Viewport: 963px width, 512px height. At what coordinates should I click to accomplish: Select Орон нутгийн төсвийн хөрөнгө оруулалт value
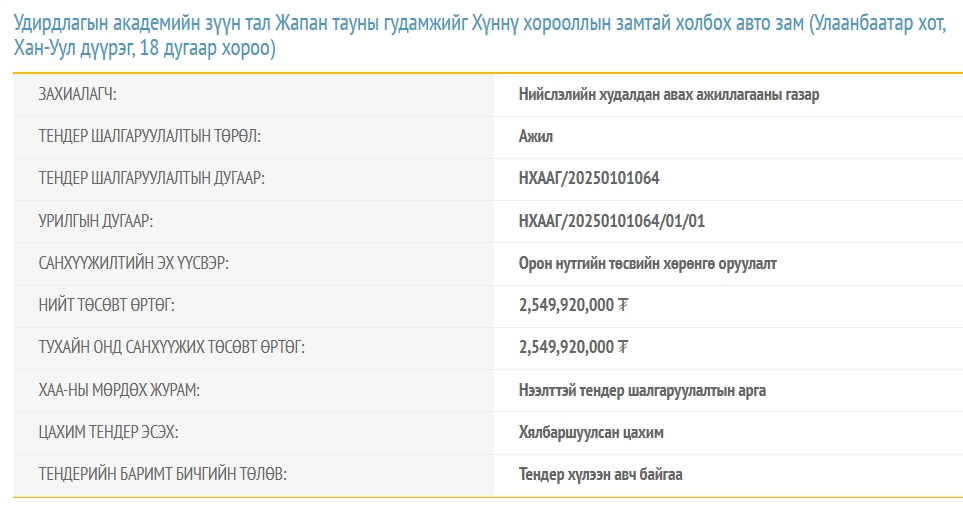pos(648,264)
